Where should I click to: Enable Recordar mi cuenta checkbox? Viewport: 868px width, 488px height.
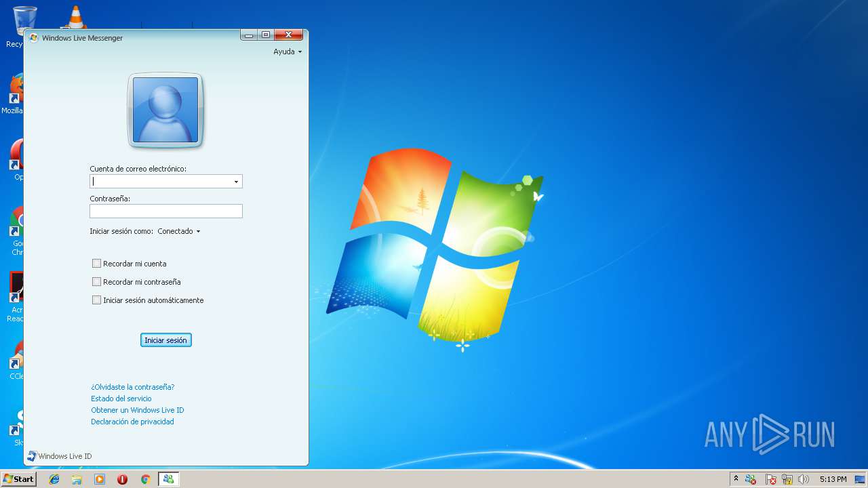coord(96,264)
